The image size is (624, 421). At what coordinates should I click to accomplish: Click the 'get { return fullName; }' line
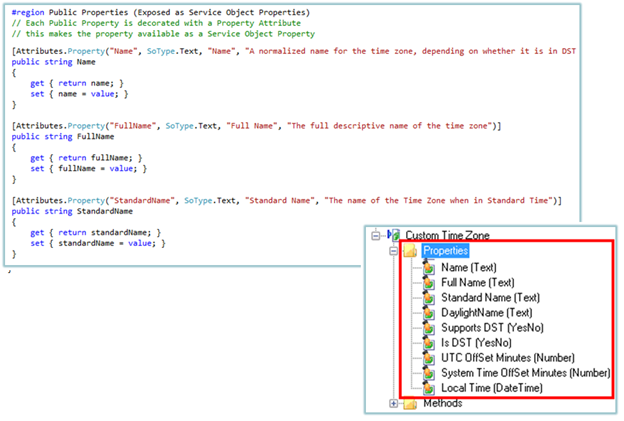[x=86, y=158]
